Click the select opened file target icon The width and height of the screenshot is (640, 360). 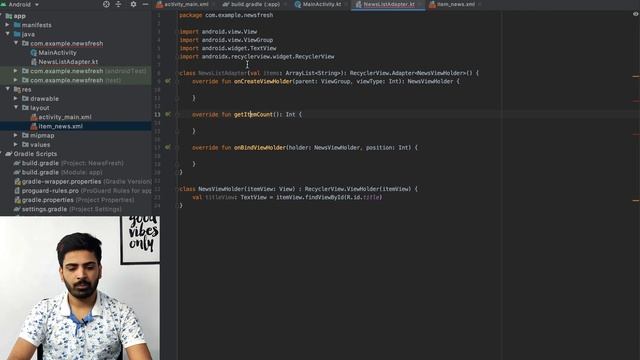(106, 4)
